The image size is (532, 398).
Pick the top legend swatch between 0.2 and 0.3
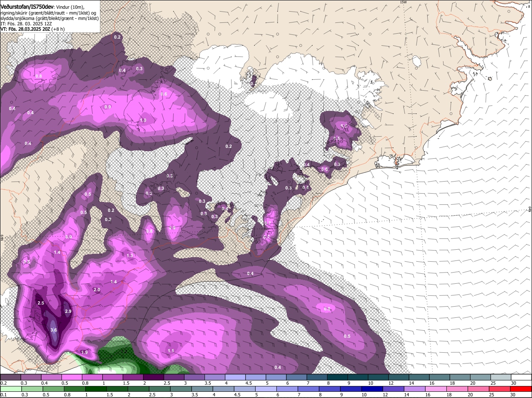[10, 377]
